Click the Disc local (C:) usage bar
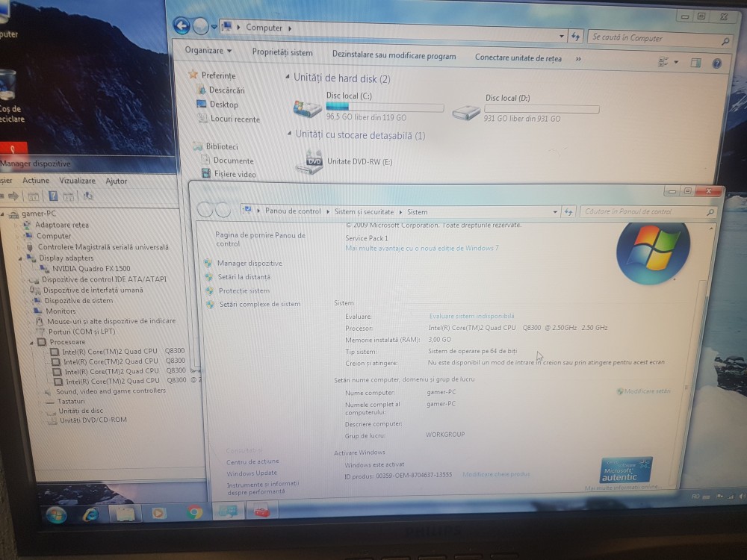The width and height of the screenshot is (747, 560). click(385, 107)
